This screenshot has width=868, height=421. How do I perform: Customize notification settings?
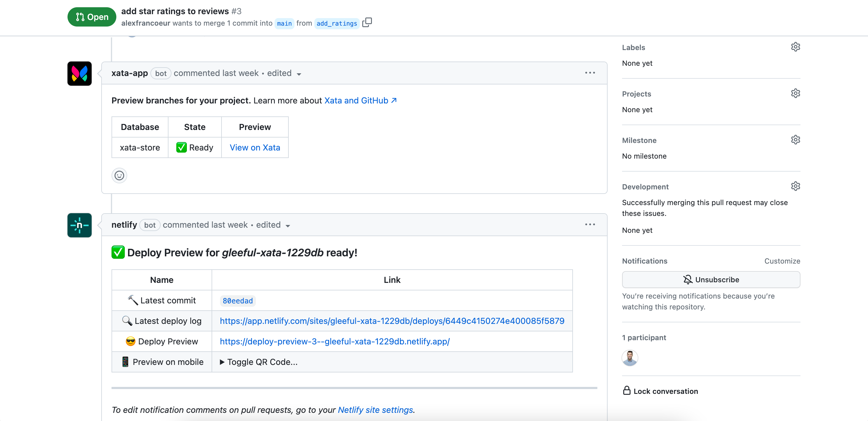(782, 261)
